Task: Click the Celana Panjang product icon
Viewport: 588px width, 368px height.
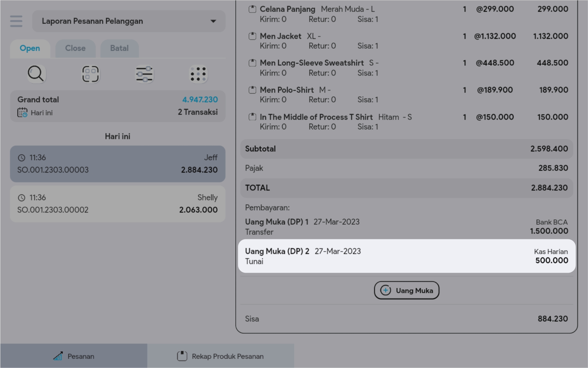Action: [x=252, y=9]
